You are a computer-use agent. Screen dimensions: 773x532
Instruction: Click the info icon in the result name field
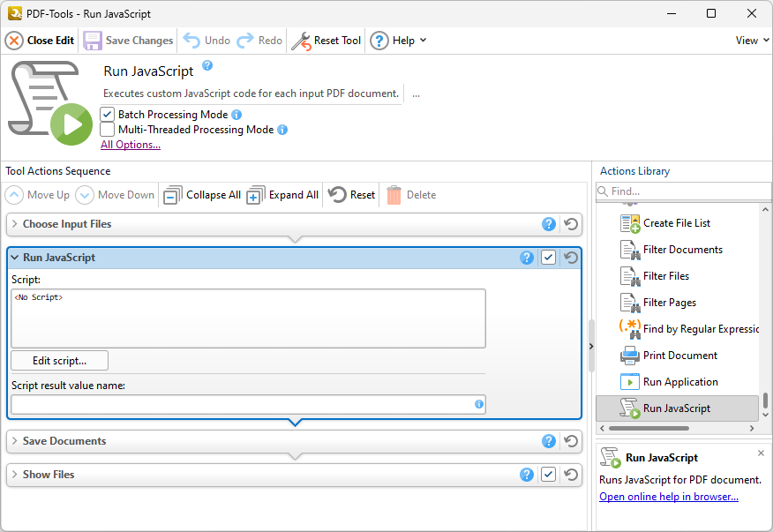click(478, 404)
